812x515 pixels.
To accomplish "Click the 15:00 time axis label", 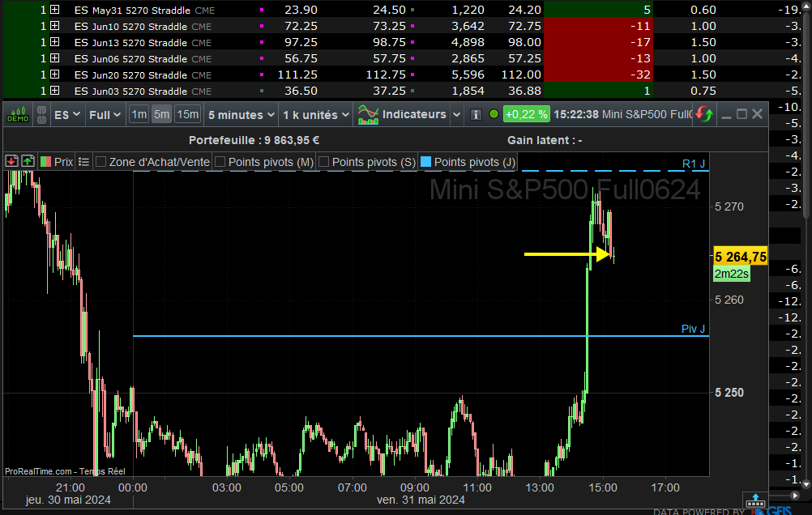I will click(603, 487).
